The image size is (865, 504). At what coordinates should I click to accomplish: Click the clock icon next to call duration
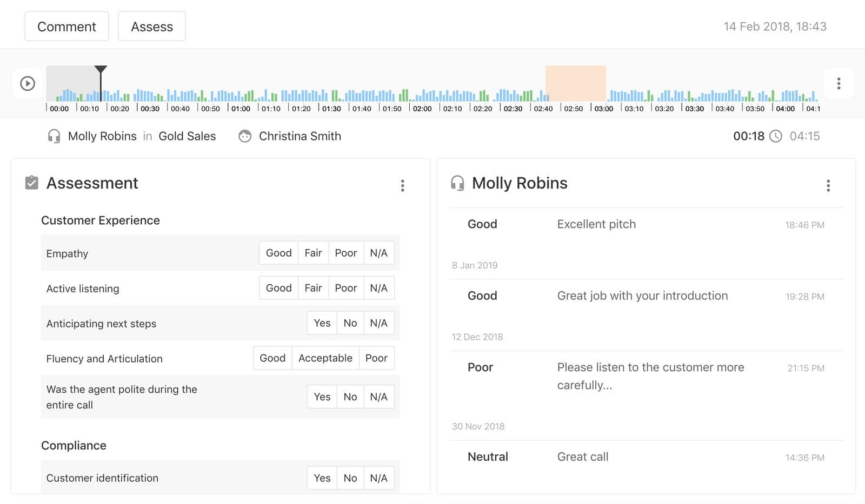pos(777,136)
